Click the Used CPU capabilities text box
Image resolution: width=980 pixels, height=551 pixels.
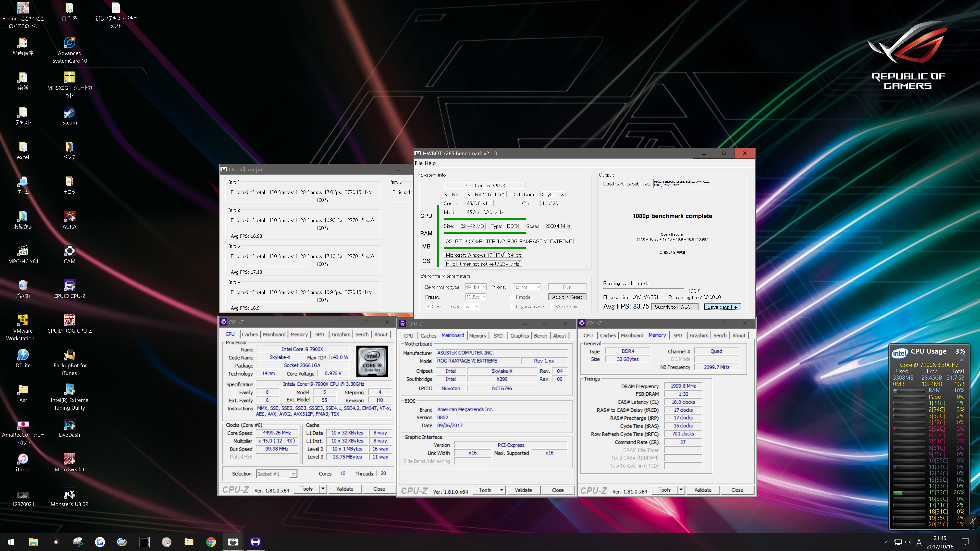coord(685,183)
